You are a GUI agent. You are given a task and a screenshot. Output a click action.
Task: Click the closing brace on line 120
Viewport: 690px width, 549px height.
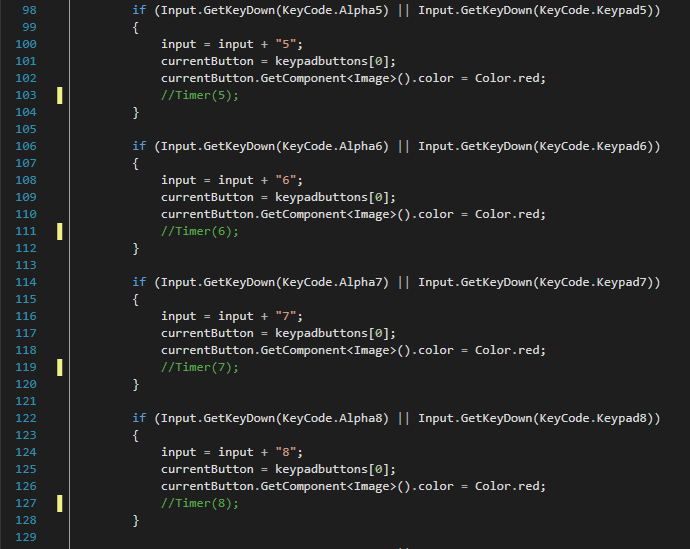(x=136, y=384)
